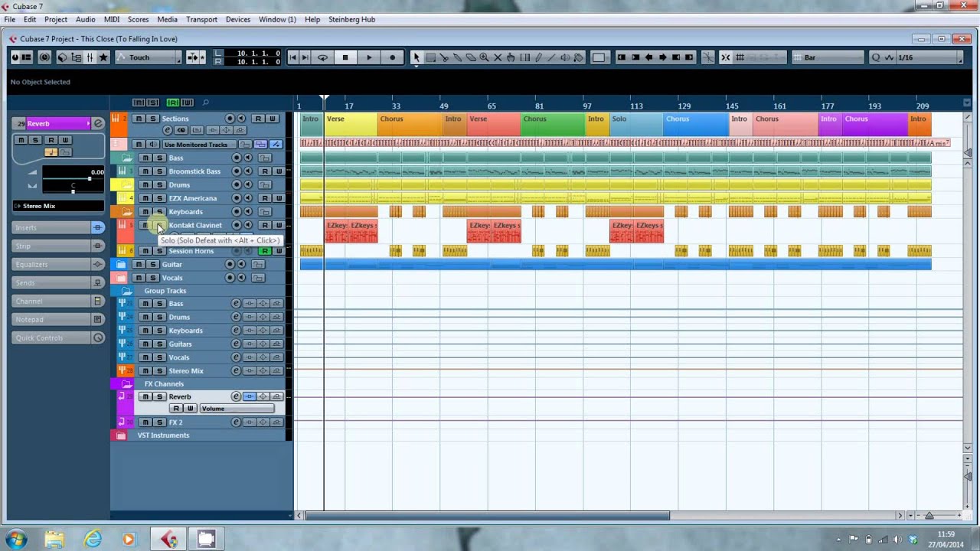Open Media Bay icon in toolbar
Screen dimensions: 980x551
click(63, 57)
